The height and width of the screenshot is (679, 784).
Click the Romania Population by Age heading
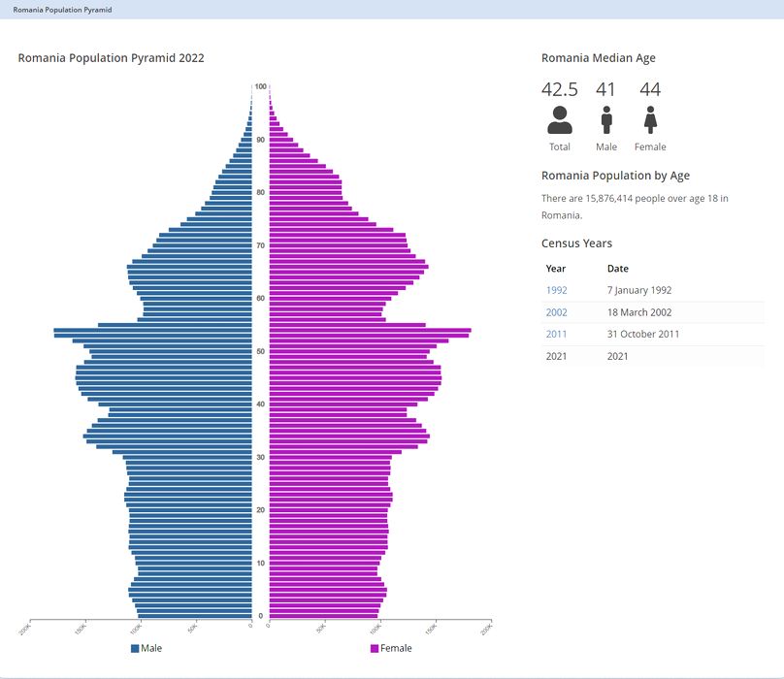coord(615,176)
